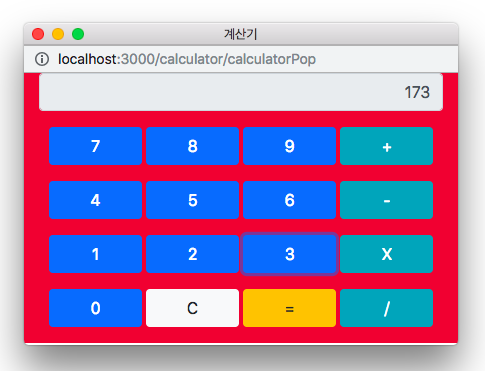This screenshot has height=371, width=485.
Task: Click the localhost URL address text
Action: point(187,59)
